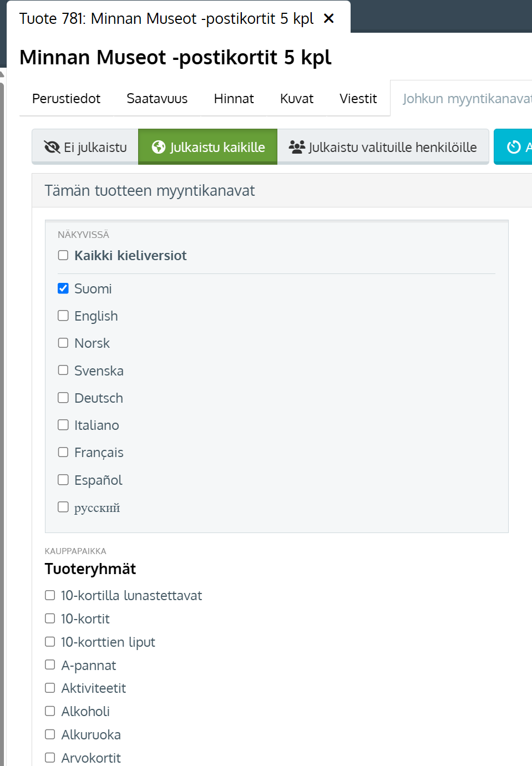The width and height of the screenshot is (532, 766).
Task: Check the 10-kortit product group
Action: click(50, 618)
